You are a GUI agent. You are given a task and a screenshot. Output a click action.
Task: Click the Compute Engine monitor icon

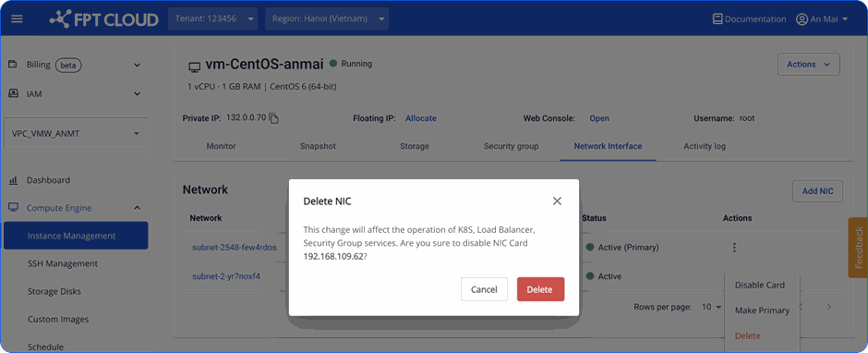click(x=13, y=208)
